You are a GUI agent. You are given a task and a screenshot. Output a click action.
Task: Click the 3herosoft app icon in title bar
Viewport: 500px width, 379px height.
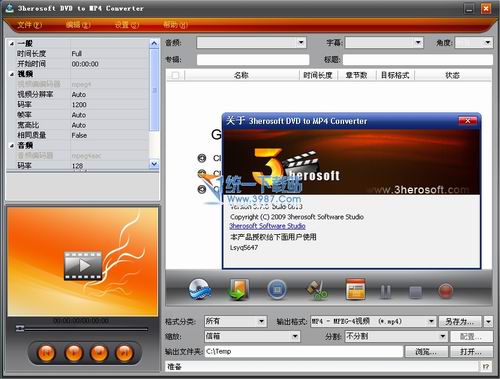[x=9, y=8]
